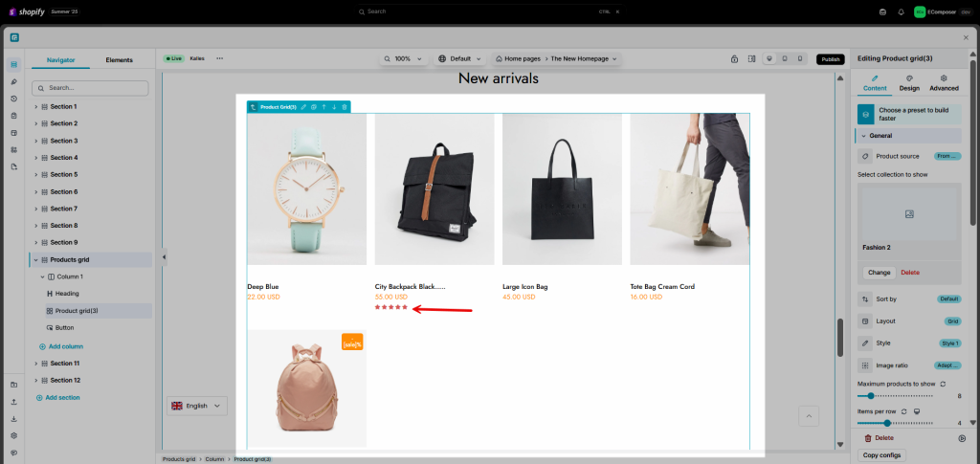This screenshot has width=980, height=464.
Task: Select parent element icon on Product Grid toolbar
Action: (253, 107)
